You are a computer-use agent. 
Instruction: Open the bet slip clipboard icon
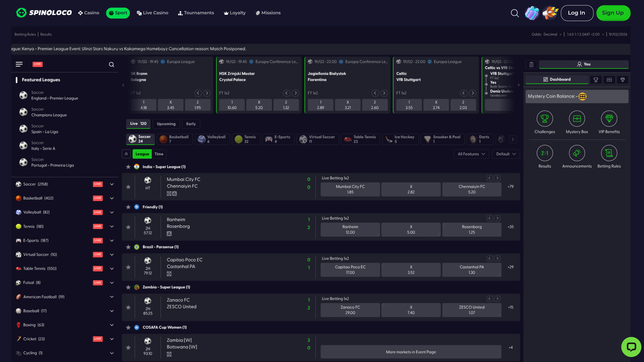click(531, 64)
